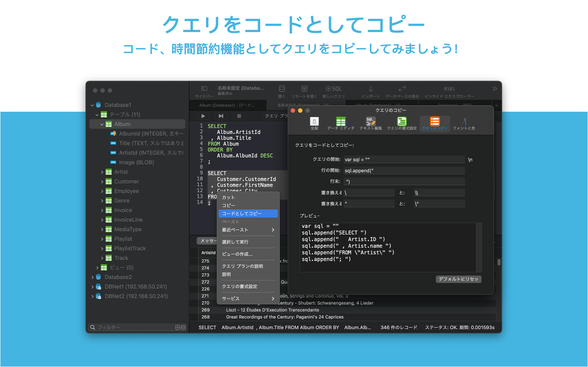Click the Open Remote database icon
588x367 pixels.
pos(304,89)
